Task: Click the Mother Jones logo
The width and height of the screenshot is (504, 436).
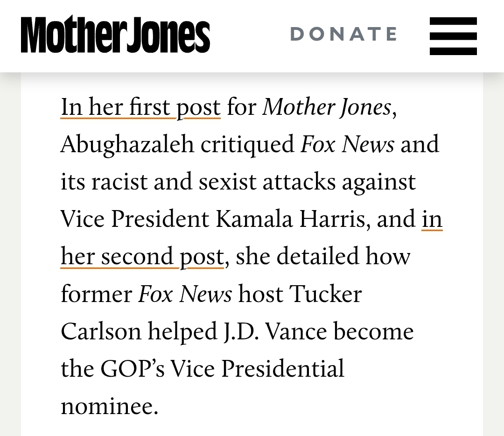Action: [x=115, y=35]
